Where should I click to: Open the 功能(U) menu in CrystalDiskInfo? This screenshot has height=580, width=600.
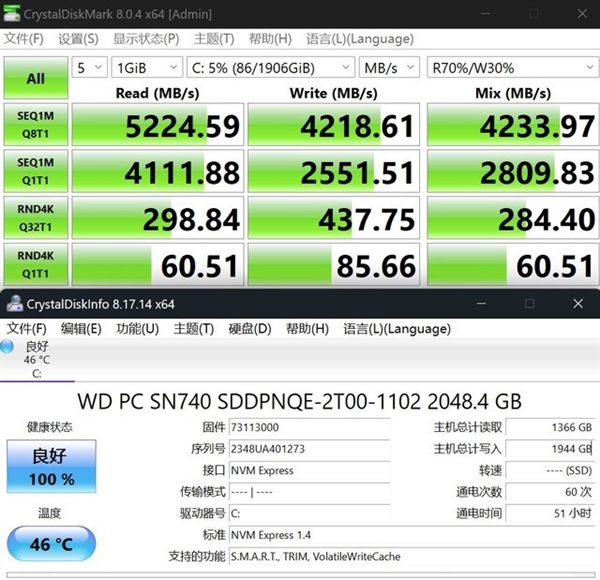(137, 328)
